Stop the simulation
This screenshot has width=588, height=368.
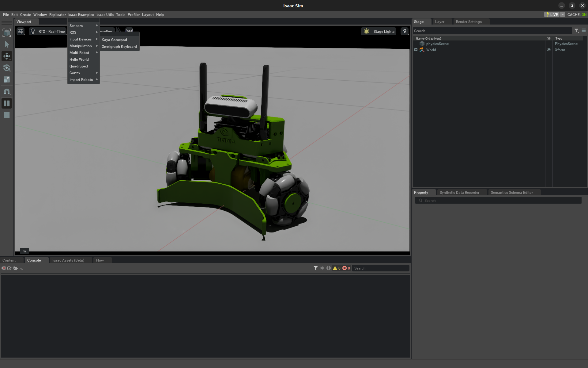coord(7,115)
